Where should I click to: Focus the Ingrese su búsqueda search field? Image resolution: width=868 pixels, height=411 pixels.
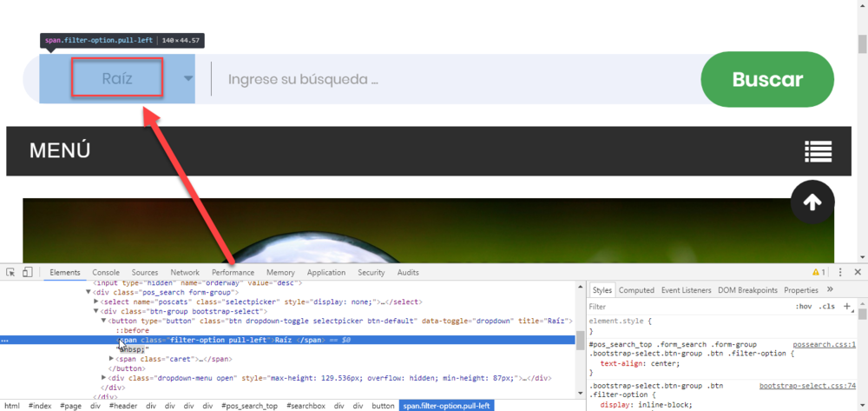(x=457, y=79)
